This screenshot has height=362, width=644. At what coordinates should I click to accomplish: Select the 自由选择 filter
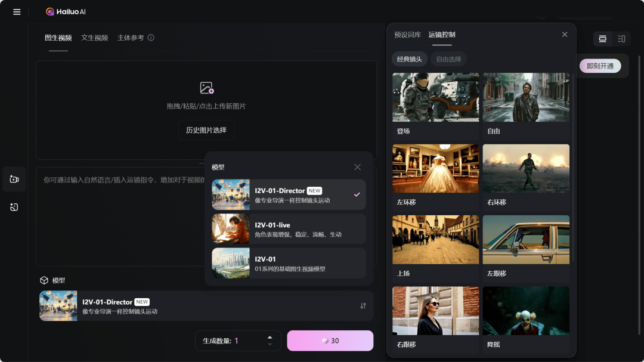tap(448, 59)
